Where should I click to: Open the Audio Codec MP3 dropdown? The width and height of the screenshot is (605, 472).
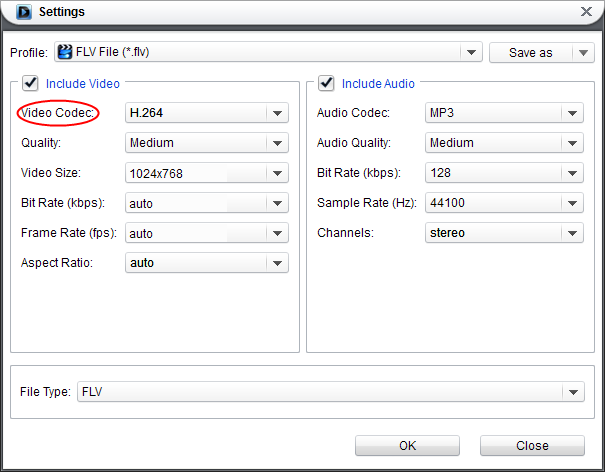pos(504,113)
